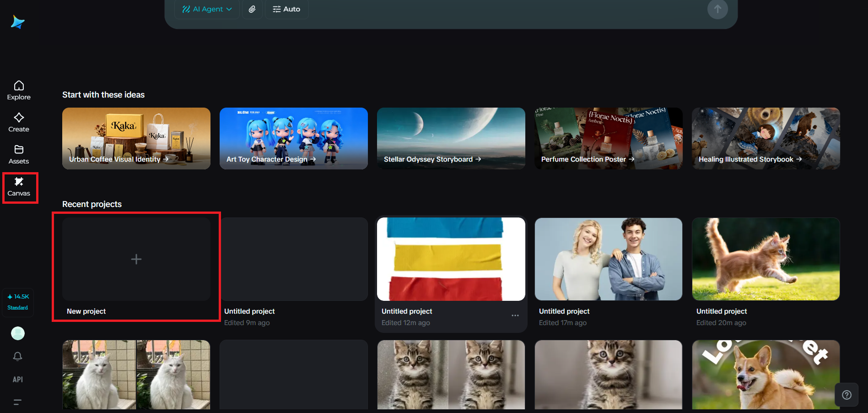
Task: Open the corgi dog project thumbnail
Action: coord(766,375)
